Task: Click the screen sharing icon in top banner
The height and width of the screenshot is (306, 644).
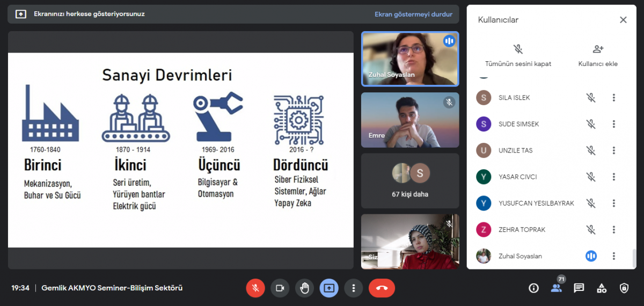Action: (21, 14)
